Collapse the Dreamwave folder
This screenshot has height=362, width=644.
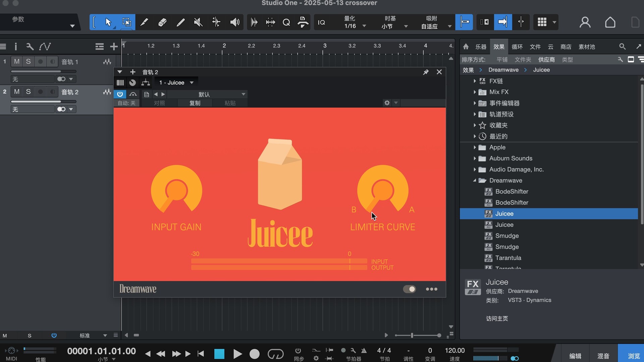(x=475, y=180)
